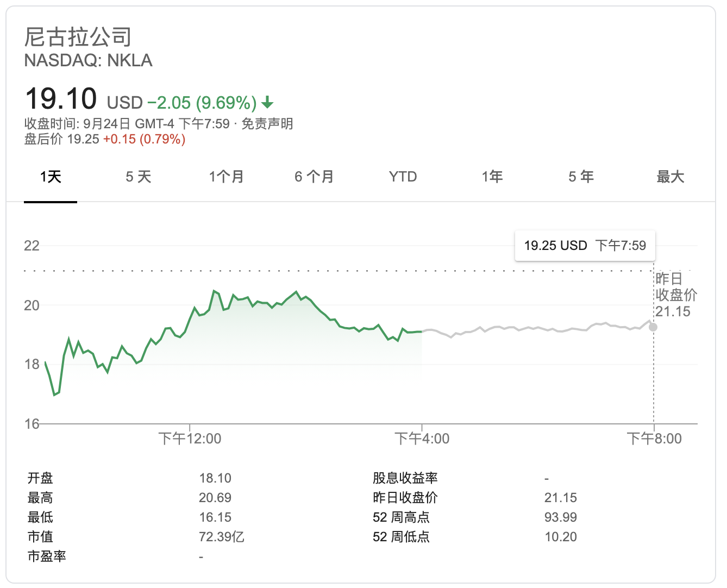This screenshot has width=727, height=588.
Task: Click the 尼古拉公司 company title
Action: point(78,37)
